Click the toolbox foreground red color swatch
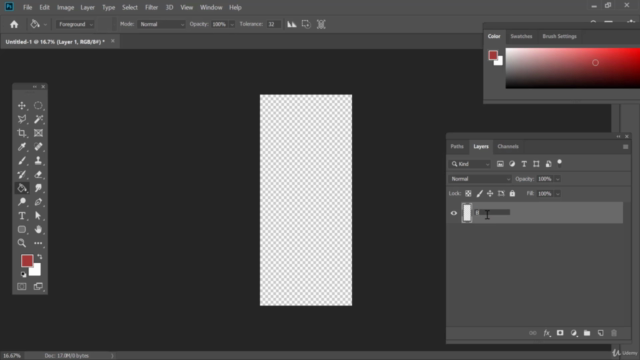640x360 pixels. [x=27, y=260]
